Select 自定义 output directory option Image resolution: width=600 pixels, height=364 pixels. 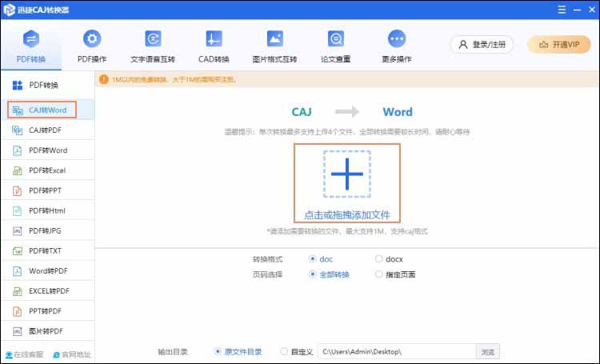tap(284, 351)
